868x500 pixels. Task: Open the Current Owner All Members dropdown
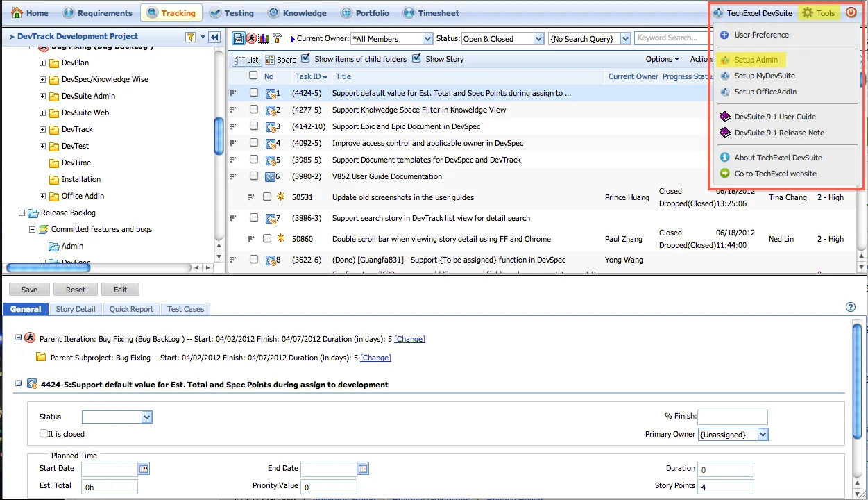(391, 39)
